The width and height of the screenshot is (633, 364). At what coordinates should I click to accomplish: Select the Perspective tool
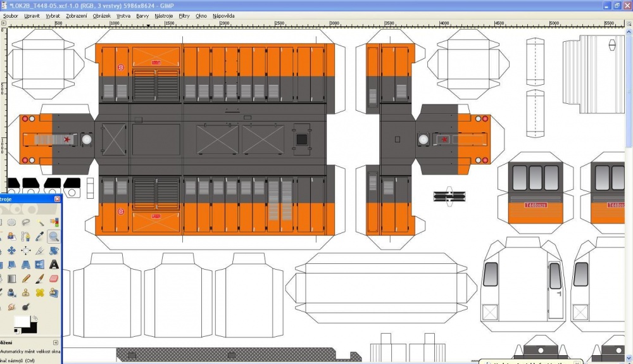[26, 265]
